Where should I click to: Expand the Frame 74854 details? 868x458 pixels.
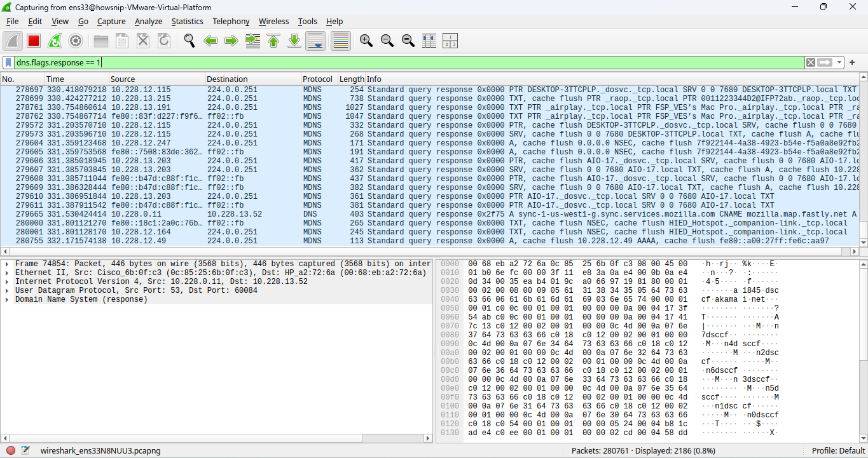[6, 264]
